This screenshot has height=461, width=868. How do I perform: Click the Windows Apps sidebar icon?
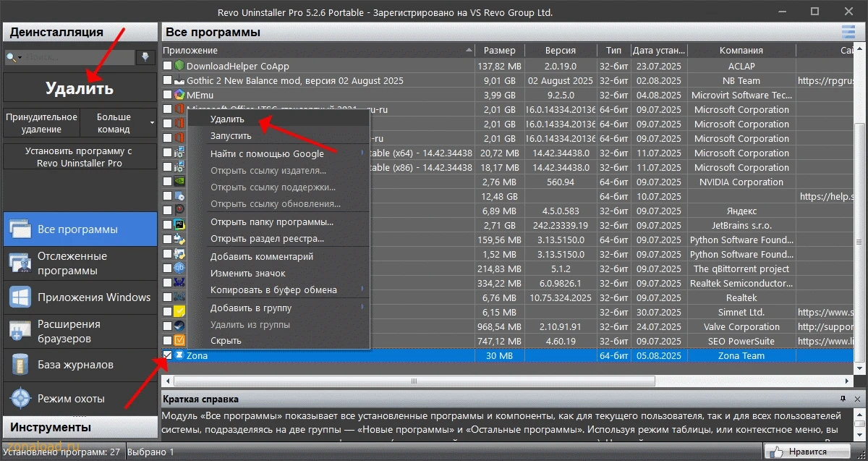tap(19, 297)
